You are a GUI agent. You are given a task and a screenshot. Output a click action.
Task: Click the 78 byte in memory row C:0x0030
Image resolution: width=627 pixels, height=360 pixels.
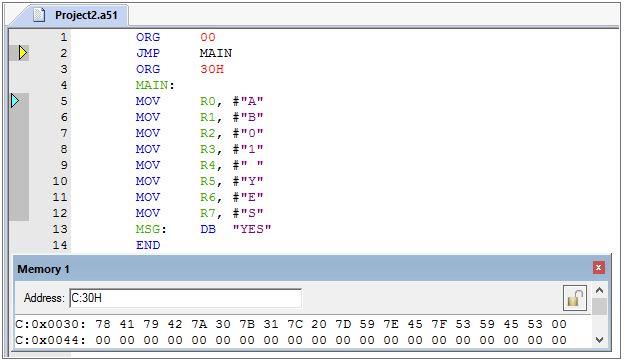(x=103, y=324)
